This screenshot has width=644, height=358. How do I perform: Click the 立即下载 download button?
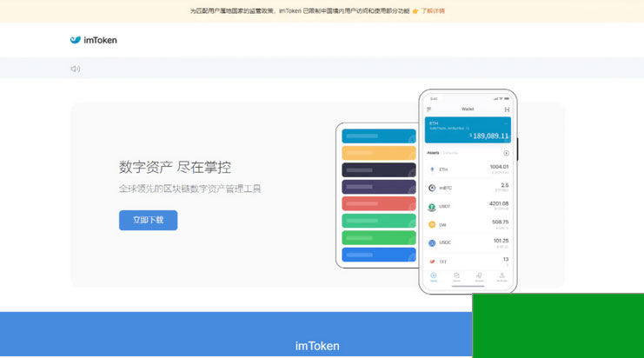[149, 220]
